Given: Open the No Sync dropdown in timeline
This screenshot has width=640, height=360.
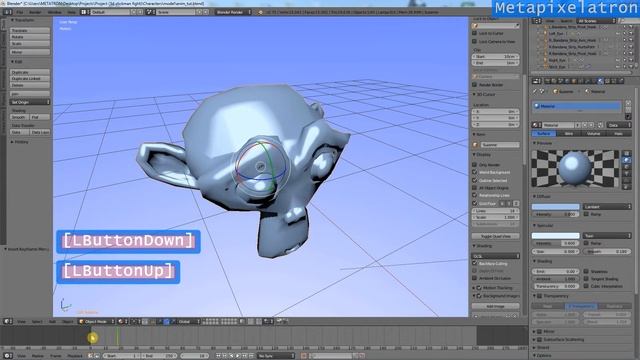Looking at the screenshot, I should pyautogui.click(x=276, y=356).
